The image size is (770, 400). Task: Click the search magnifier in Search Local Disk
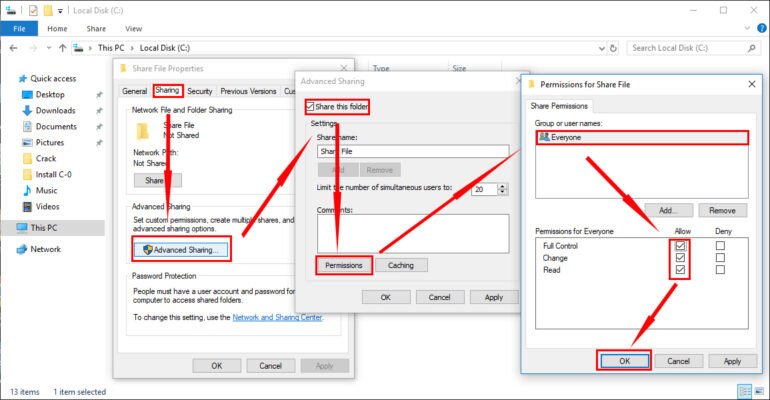coord(753,47)
